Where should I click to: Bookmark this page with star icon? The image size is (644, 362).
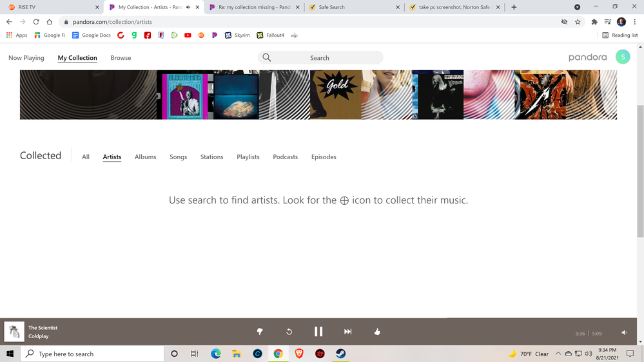pos(578,22)
